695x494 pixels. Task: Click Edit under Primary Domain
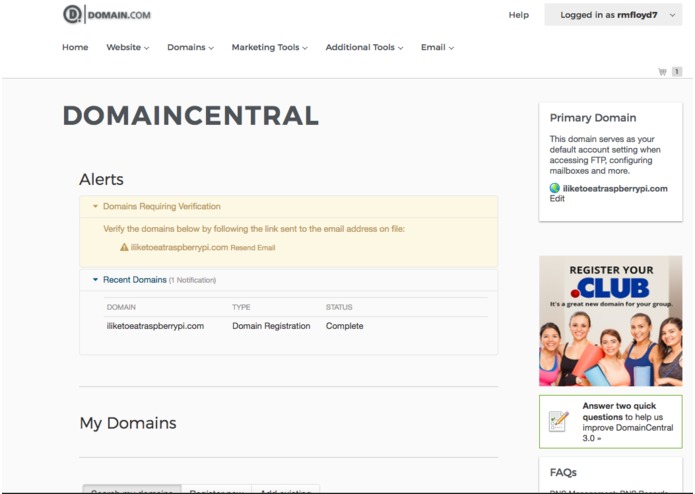pyautogui.click(x=557, y=199)
